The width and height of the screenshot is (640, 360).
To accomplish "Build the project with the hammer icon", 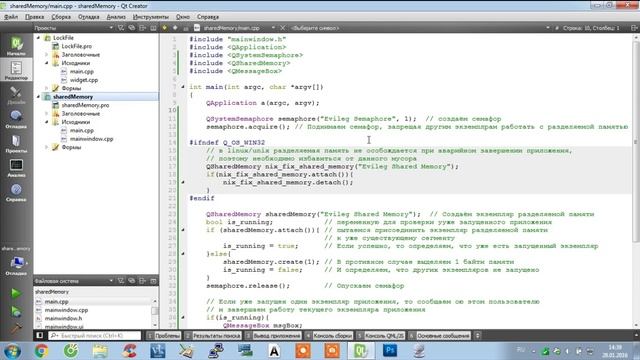I will pyautogui.click(x=16, y=328).
